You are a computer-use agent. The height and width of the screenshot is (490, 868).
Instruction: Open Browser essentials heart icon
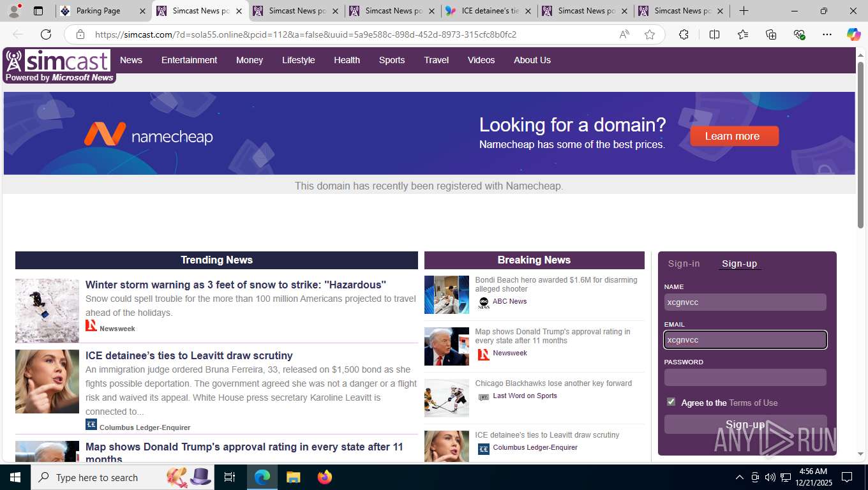[x=799, y=34]
